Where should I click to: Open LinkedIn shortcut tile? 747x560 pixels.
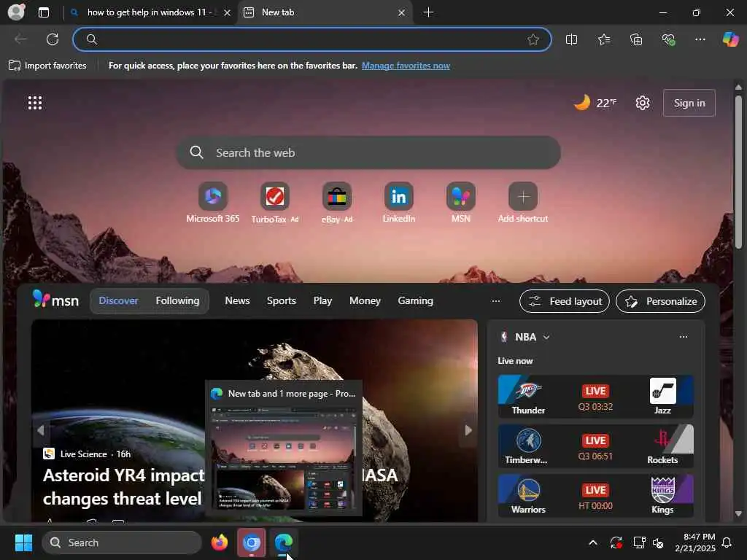(x=399, y=203)
